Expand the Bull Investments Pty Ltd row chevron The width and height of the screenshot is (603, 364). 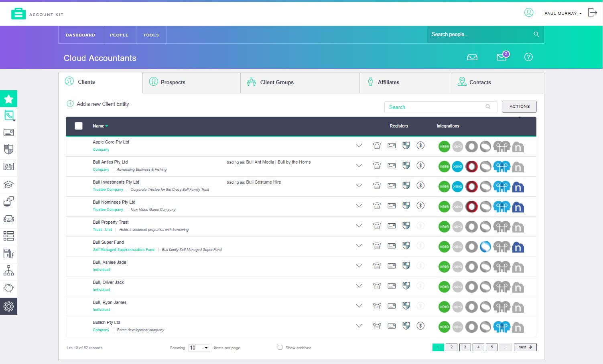[359, 186]
